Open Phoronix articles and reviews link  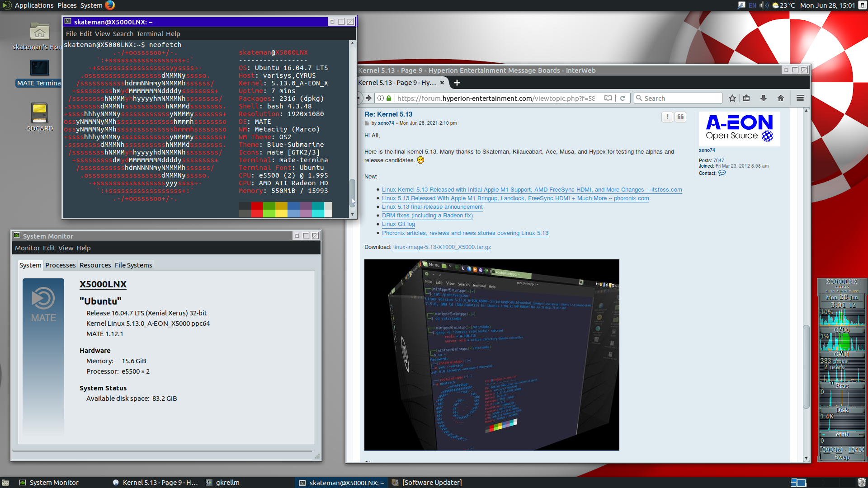(x=465, y=233)
